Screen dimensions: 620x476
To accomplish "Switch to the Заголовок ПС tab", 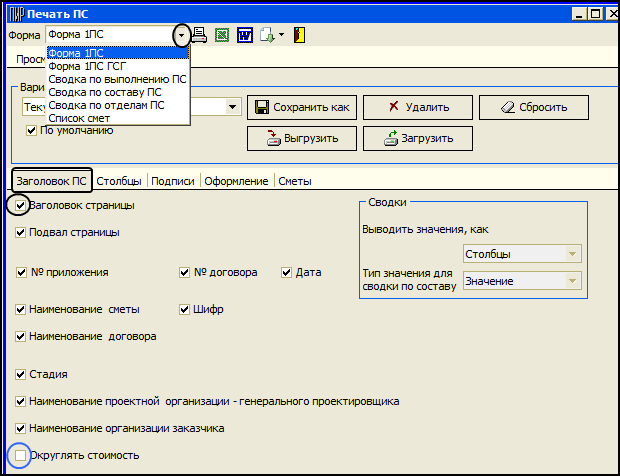I will 51,181.
